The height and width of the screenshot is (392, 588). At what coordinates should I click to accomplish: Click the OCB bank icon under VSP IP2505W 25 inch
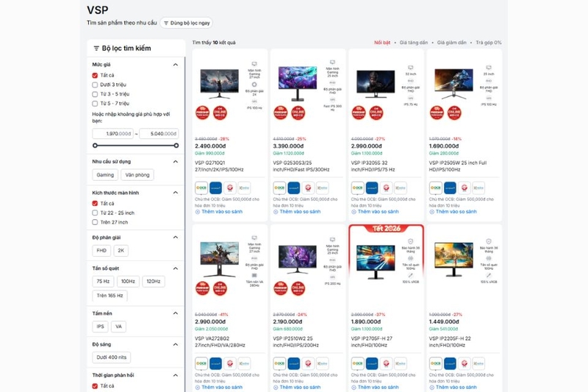[436, 188]
